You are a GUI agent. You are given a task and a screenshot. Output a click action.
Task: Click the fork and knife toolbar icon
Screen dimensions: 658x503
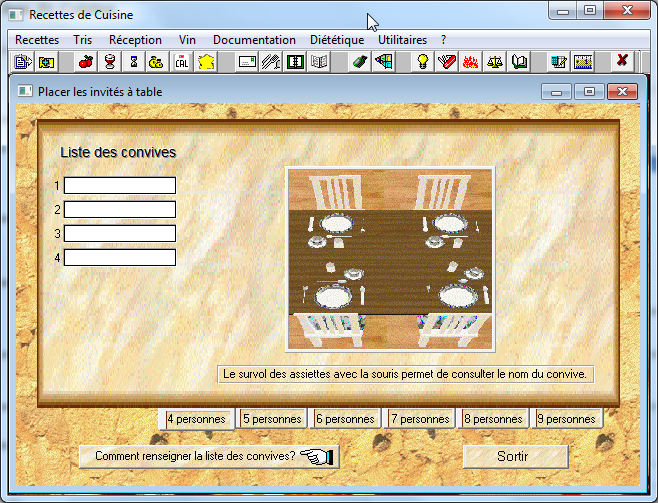coord(271,62)
